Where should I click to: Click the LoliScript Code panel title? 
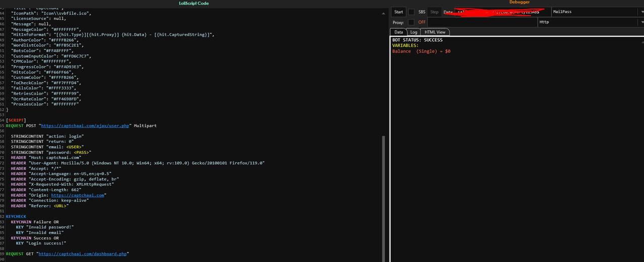click(x=194, y=3)
